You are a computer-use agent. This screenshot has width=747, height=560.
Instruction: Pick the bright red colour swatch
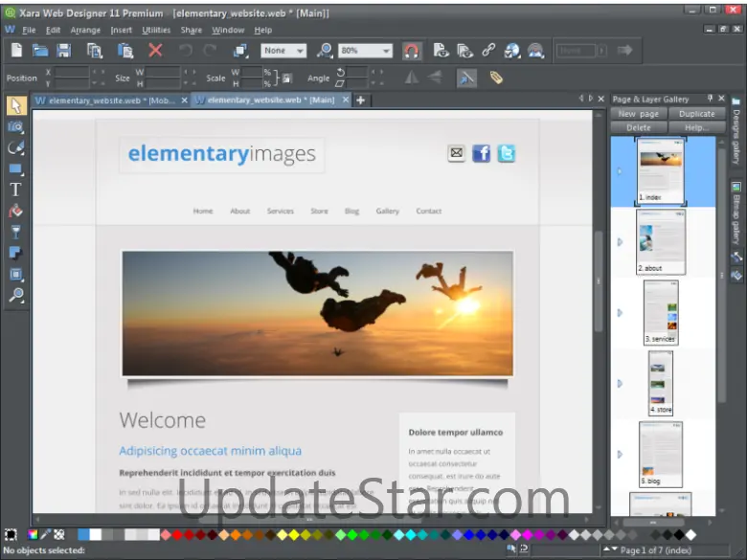177,535
